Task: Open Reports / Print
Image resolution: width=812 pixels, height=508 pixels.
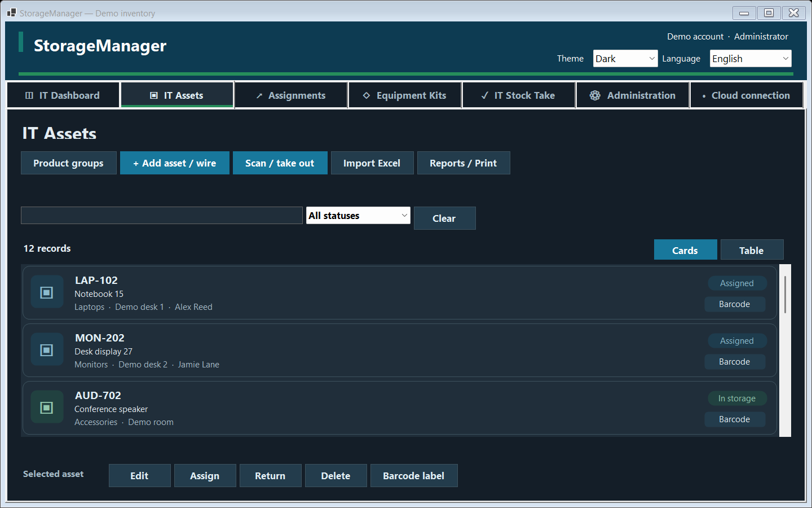Action: 464,163
